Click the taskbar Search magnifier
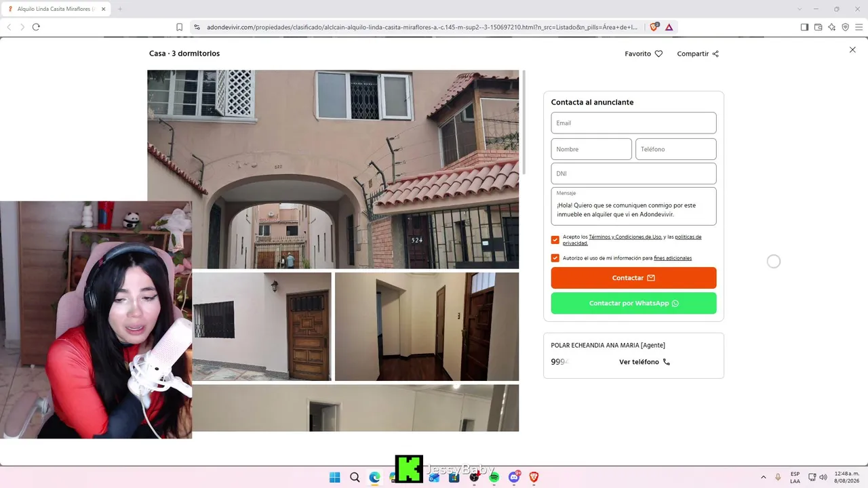Viewport: 868px width, 488px height. tap(355, 477)
